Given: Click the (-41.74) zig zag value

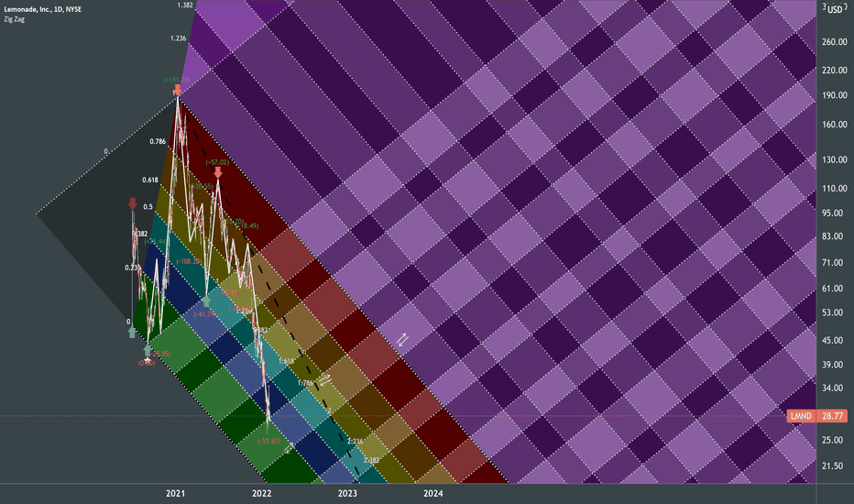Looking at the screenshot, I should (x=205, y=314).
